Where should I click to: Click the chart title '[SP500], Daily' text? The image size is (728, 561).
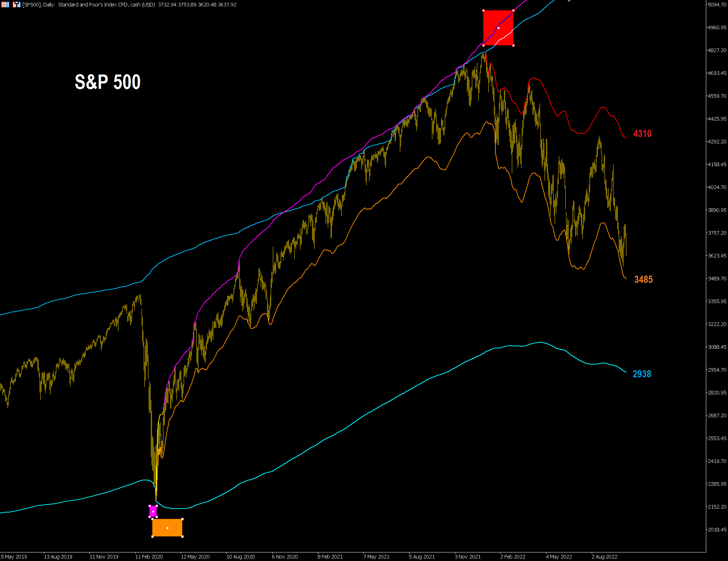[x=39, y=5]
